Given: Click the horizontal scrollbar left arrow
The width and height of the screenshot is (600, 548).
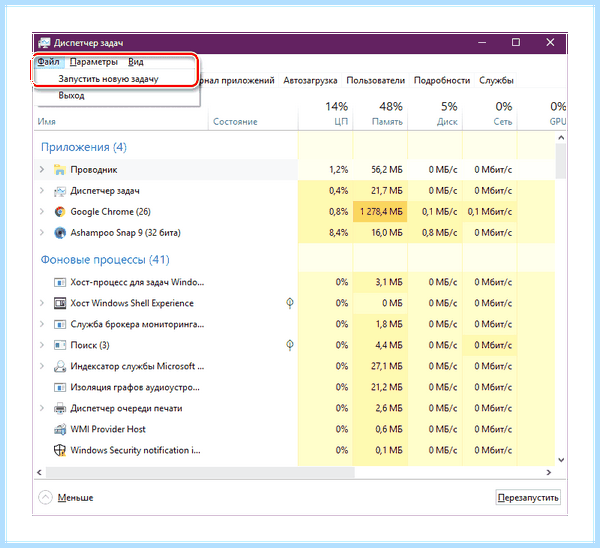Looking at the screenshot, I should (x=39, y=473).
